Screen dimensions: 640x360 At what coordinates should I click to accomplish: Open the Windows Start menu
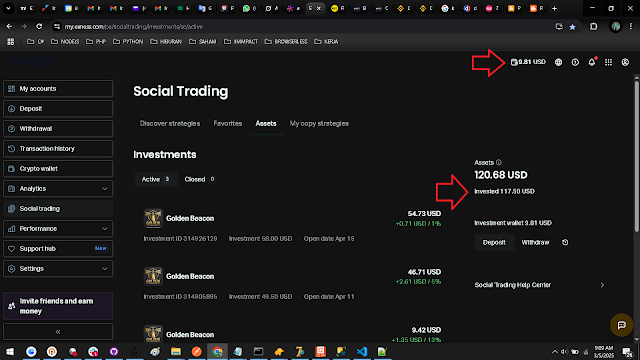point(10,351)
